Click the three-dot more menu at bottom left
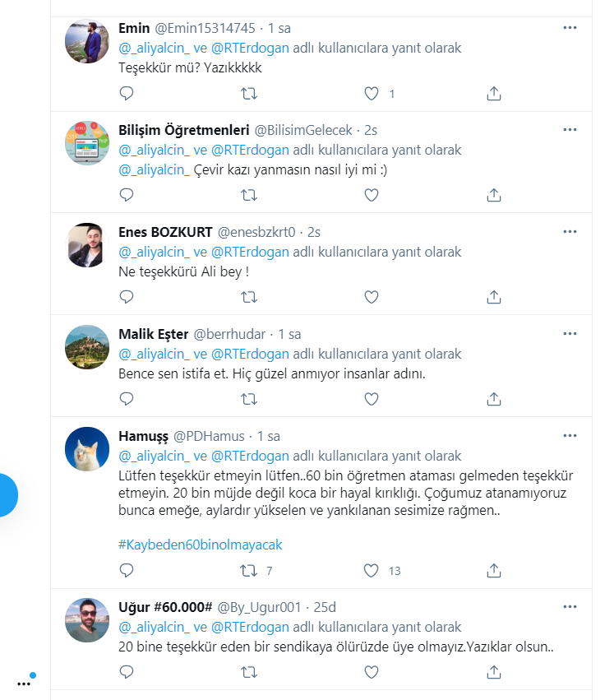 [24, 683]
